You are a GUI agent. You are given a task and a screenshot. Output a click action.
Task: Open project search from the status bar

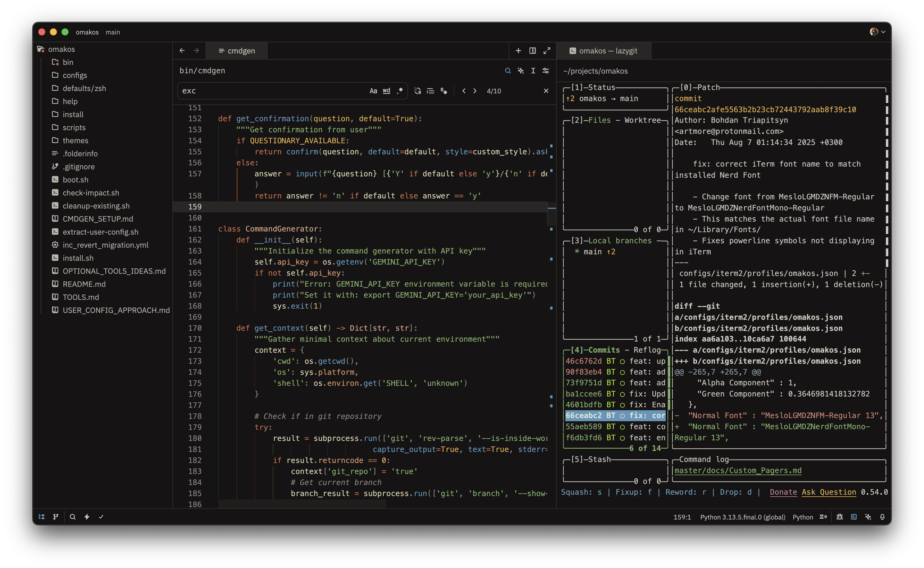click(x=73, y=517)
